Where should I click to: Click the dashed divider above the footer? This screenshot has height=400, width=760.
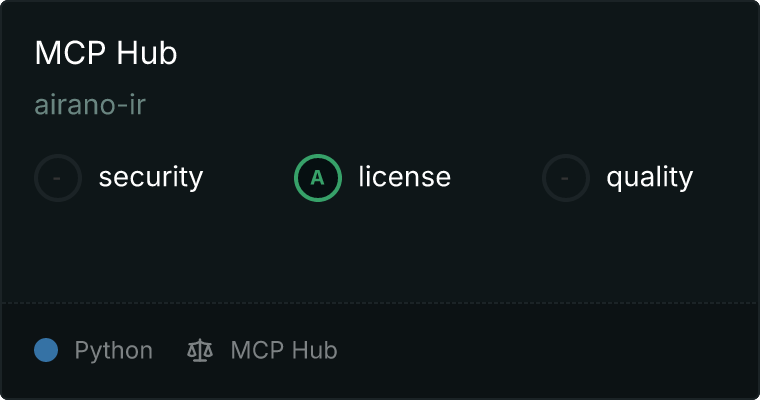(380, 303)
